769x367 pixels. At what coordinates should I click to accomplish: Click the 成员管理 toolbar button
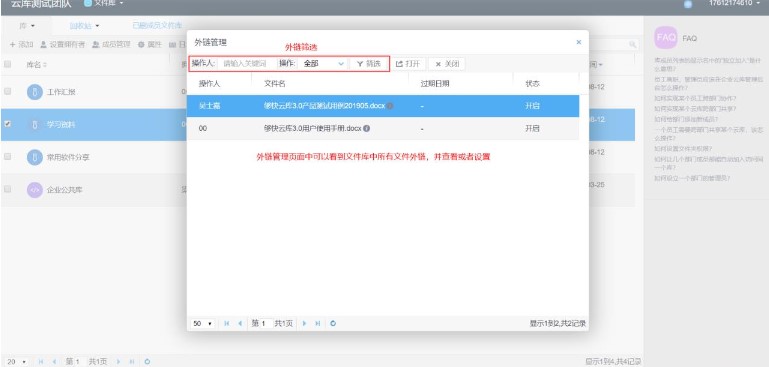pos(111,45)
